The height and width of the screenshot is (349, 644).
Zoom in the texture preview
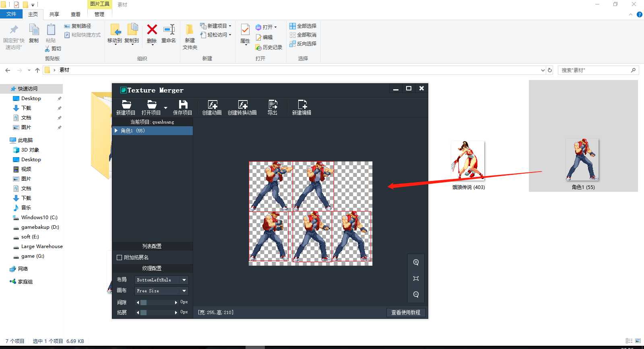(x=416, y=262)
